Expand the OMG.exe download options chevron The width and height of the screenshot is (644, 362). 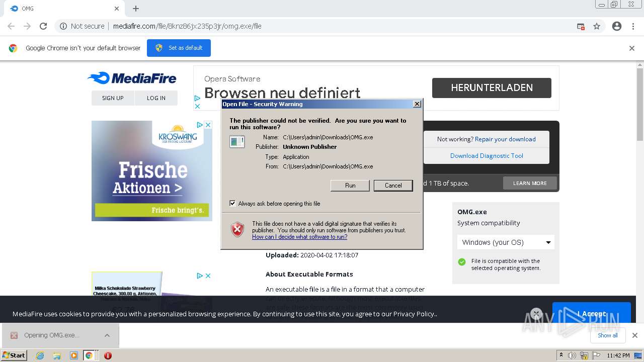[x=107, y=335]
